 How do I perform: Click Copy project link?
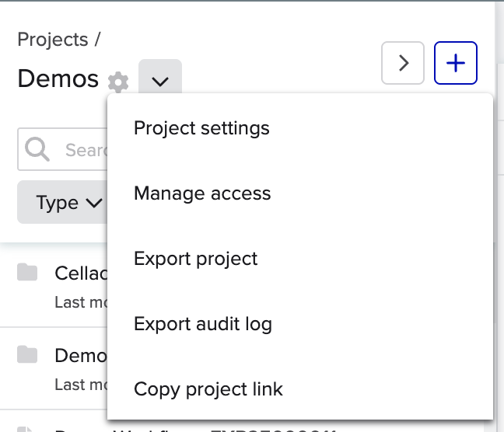(x=208, y=389)
